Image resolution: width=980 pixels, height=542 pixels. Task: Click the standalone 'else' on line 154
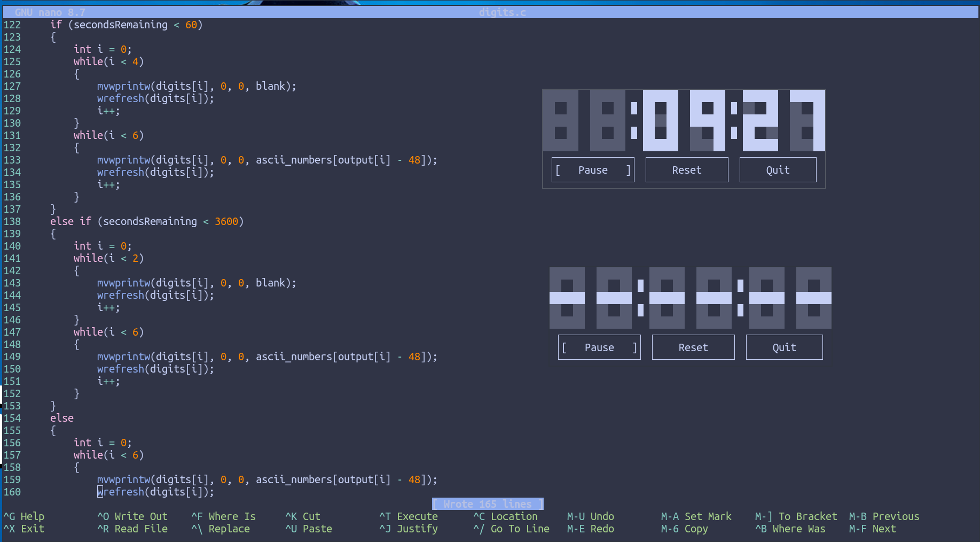pos(62,418)
